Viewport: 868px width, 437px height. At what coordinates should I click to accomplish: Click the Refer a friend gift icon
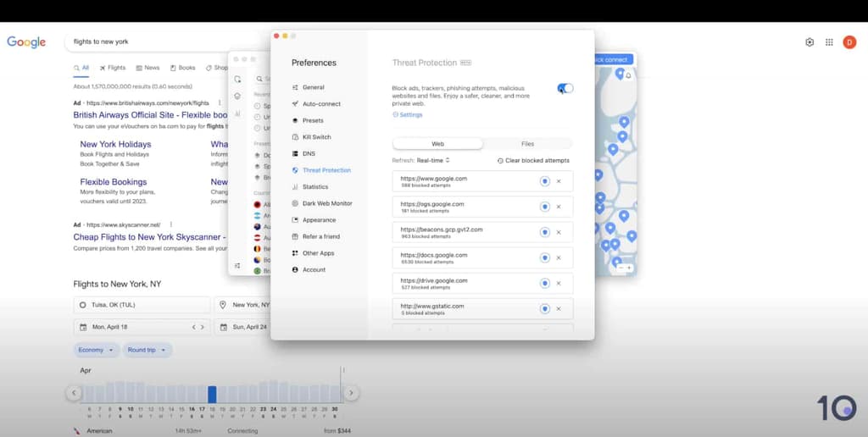295,237
